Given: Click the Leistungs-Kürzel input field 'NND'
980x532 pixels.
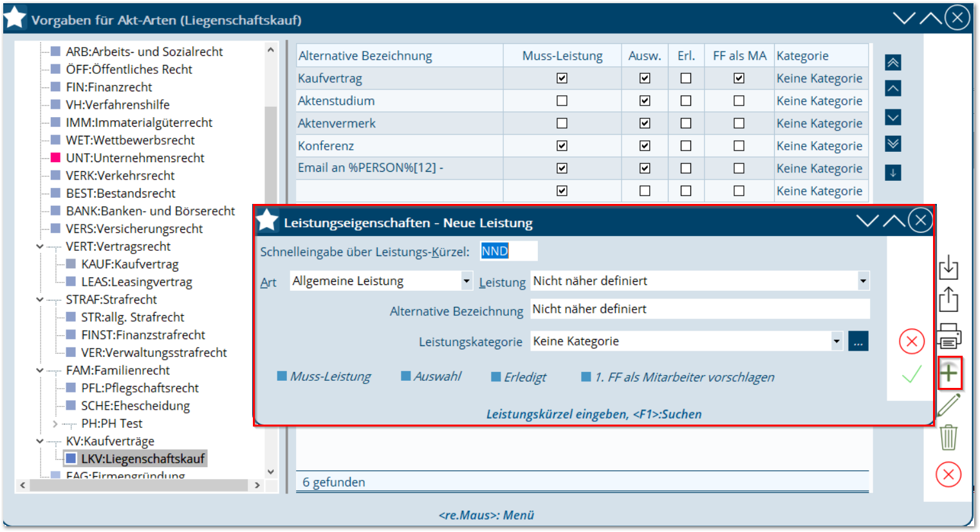Looking at the screenshot, I should pyautogui.click(x=508, y=251).
